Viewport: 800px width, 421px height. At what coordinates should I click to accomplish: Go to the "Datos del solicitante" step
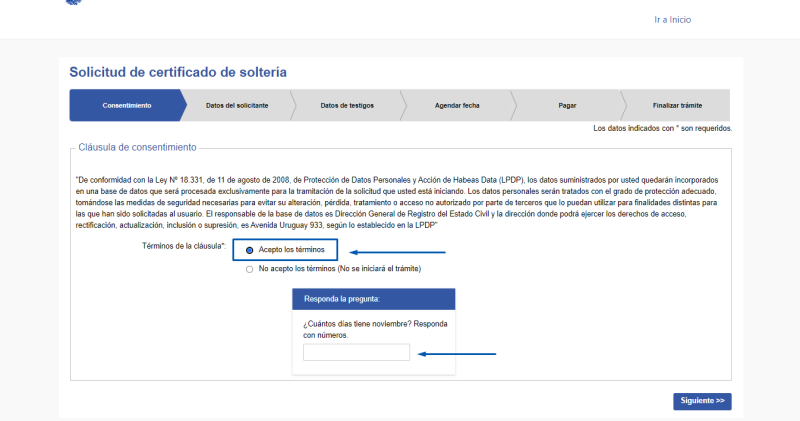coord(237,105)
